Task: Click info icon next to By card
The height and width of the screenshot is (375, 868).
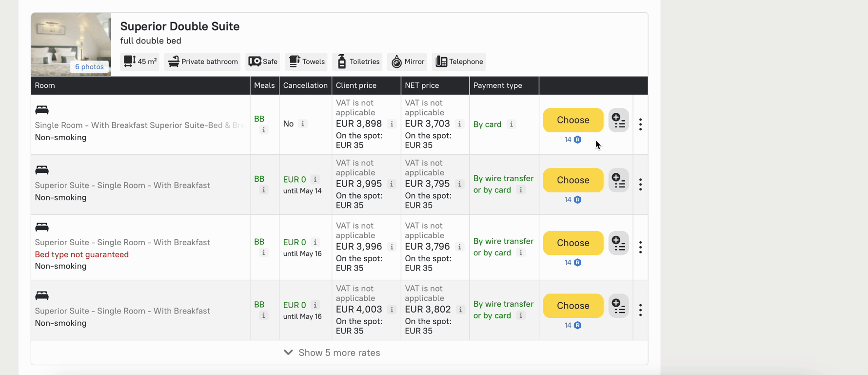Action: click(x=511, y=125)
